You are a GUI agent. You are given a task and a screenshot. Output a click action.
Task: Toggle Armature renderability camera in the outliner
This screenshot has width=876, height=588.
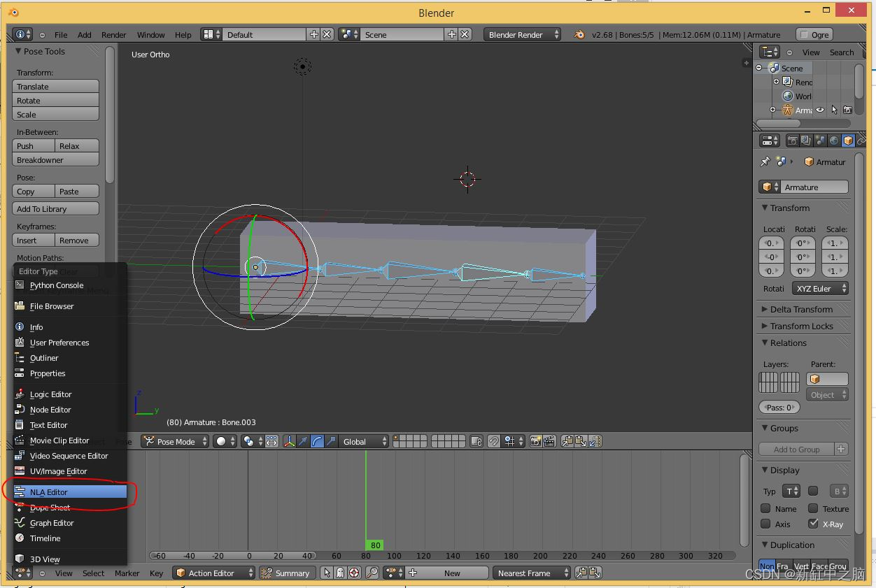click(x=847, y=110)
